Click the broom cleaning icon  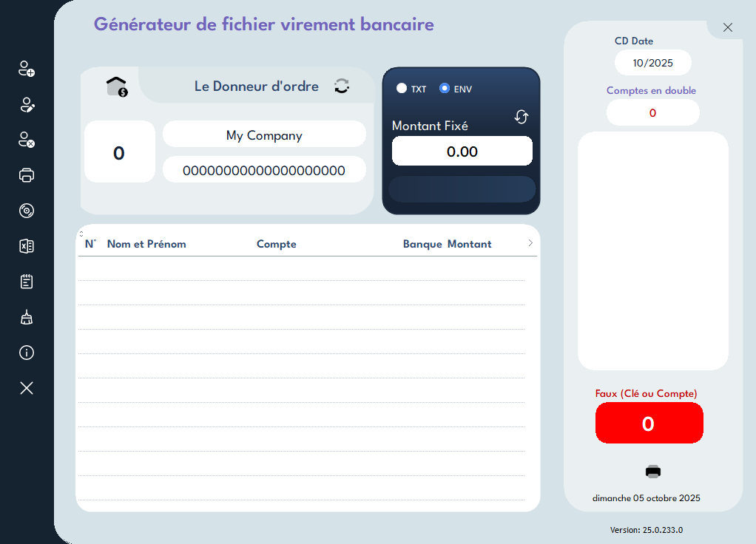27,317
